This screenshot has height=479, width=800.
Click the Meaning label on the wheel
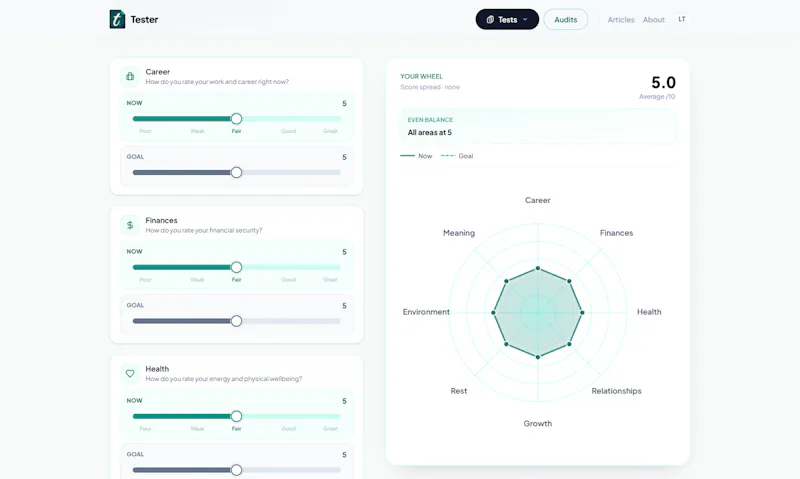point(459,233)
